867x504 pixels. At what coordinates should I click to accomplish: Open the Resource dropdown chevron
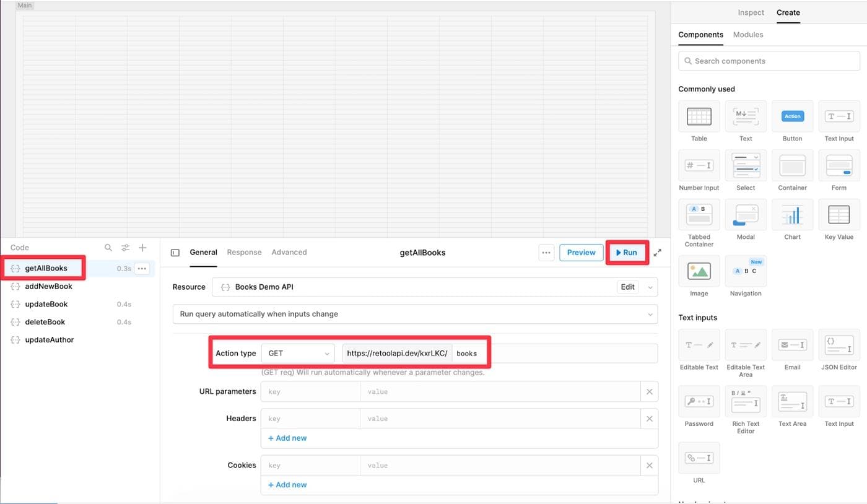(x=650, y=287)
